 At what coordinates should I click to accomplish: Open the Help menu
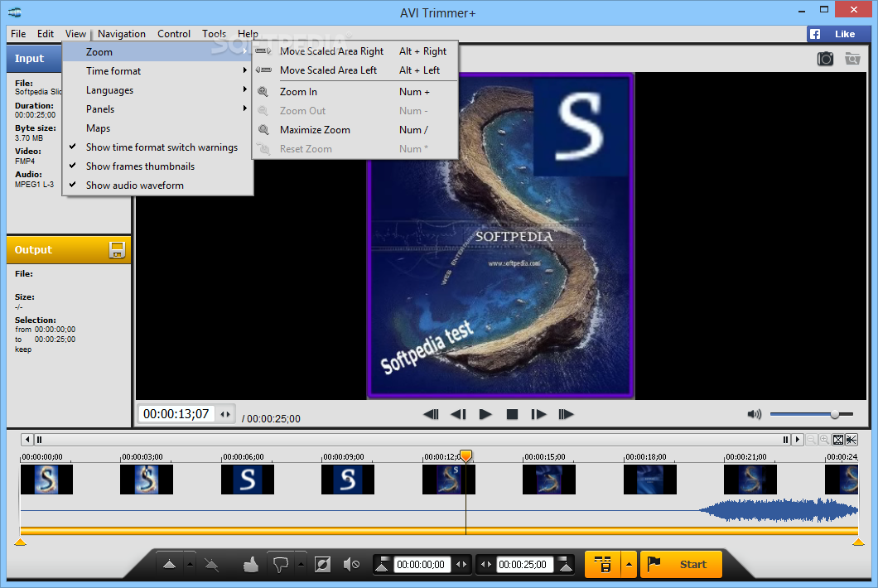[248, 34]
